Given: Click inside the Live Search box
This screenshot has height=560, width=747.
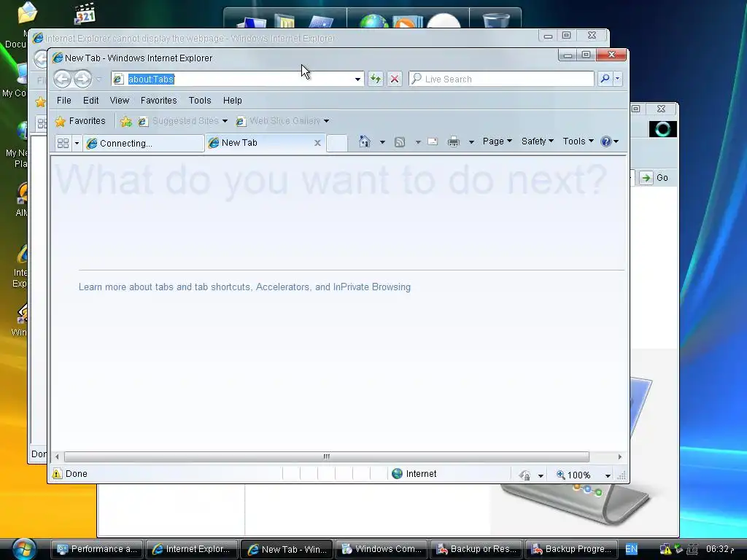Looking at the screenshot, I should click(501, 79).
